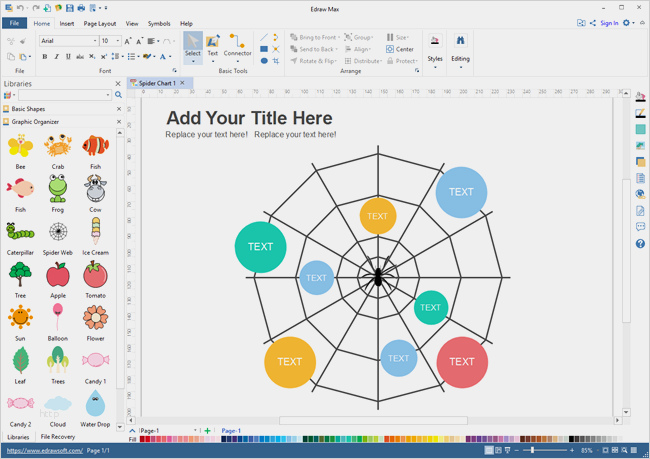Screen dimensions: 650x459
Task: Toggle subscript formatting
Action: [x=92, y=57]
